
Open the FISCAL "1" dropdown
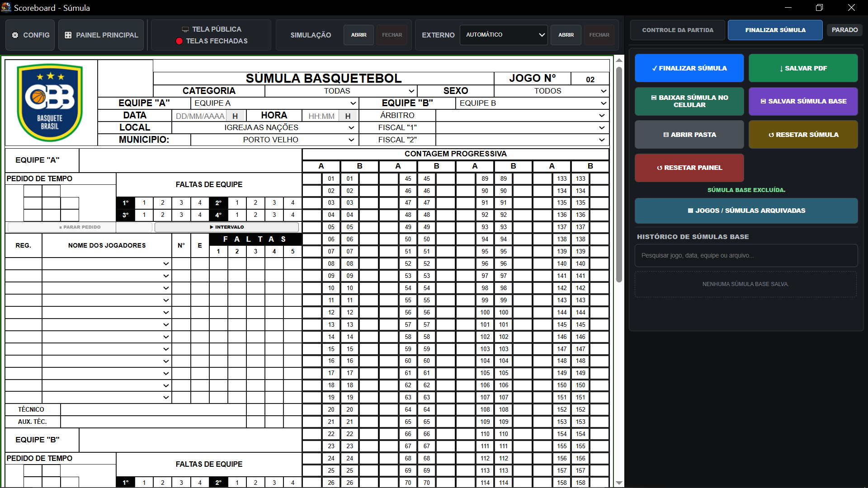click(x=522, y=127)
